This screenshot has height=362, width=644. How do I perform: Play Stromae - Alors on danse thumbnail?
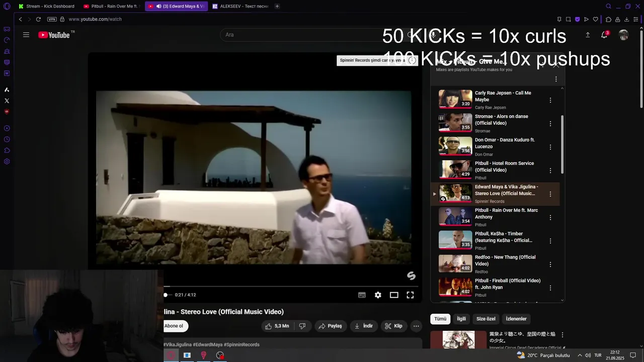[x=455, y=123]
